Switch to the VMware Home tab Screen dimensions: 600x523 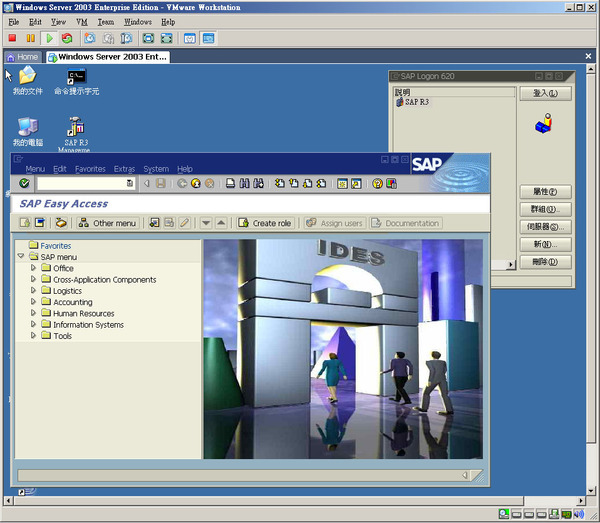23,57
